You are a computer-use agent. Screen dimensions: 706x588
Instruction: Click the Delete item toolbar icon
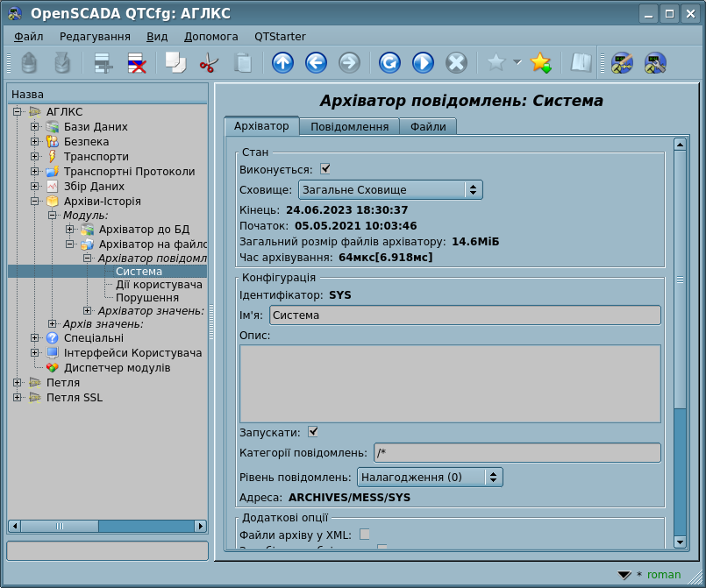137,63
